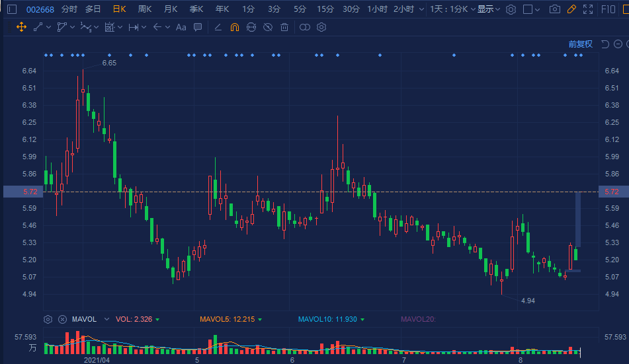
Task: Remove MAVOL indicator with X icon
Action: [x=62, y=319]
